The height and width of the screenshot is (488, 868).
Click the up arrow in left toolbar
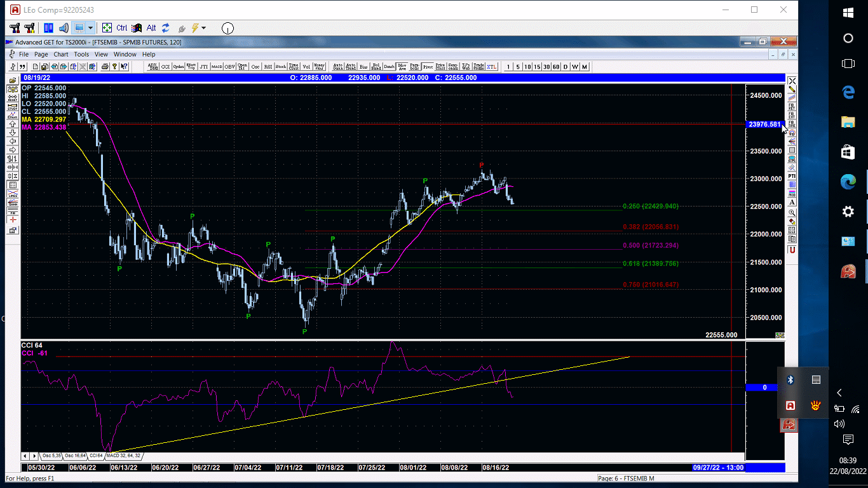[x=12, y=124]
